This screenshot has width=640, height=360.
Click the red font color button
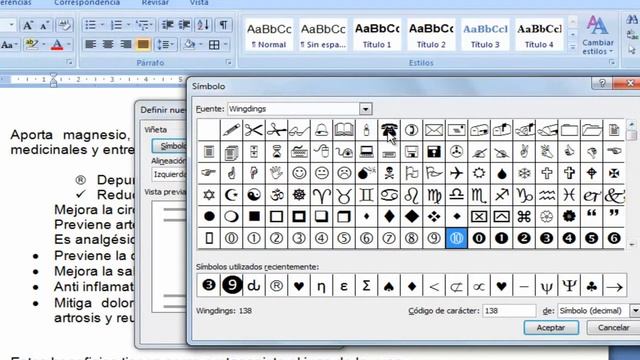pos(57,44)
